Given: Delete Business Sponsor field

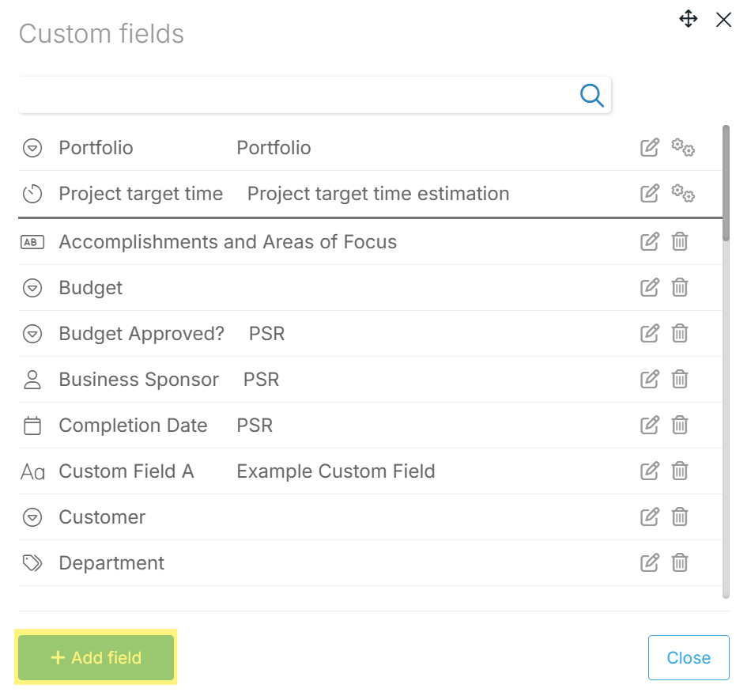Looking at the screenshot, I should pos(680,380).
